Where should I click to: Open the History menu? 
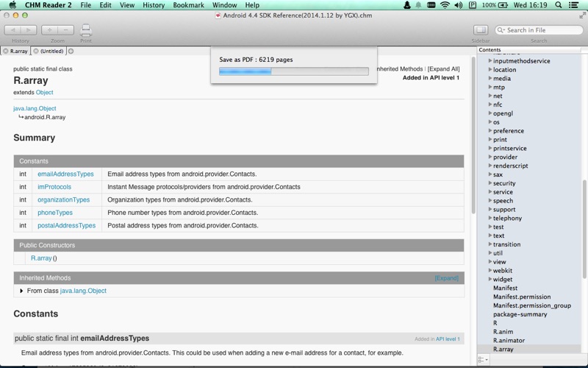click(154, 5)
